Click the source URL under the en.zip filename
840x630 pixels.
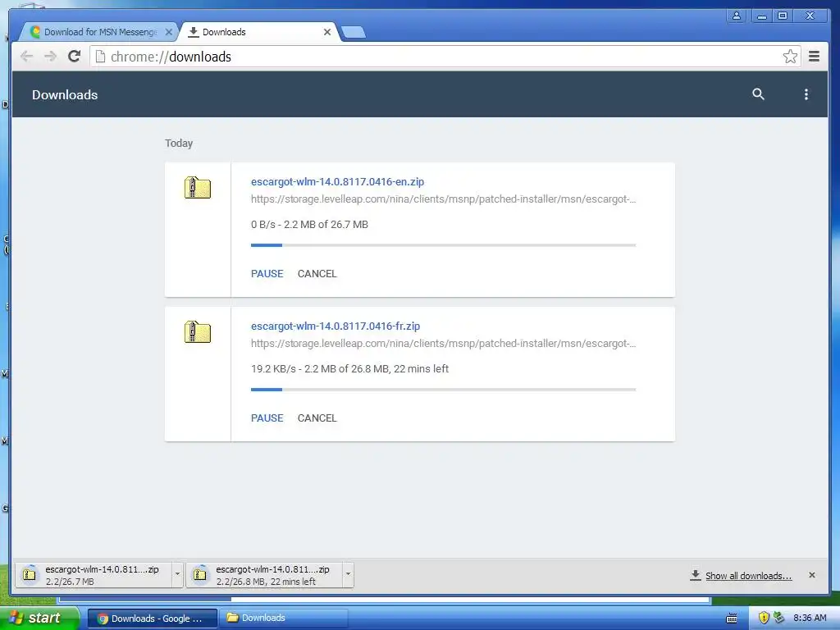point(444,199)
